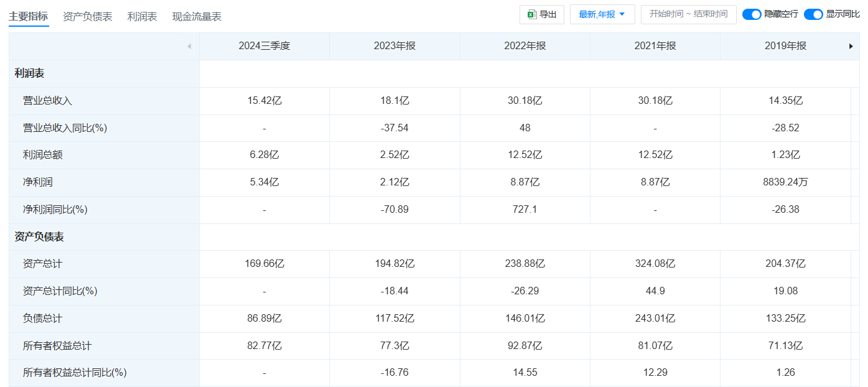This screenshot has width=868, height=387.
Task: Disable the 显示同比 switch
Action: tap(813, 14)
